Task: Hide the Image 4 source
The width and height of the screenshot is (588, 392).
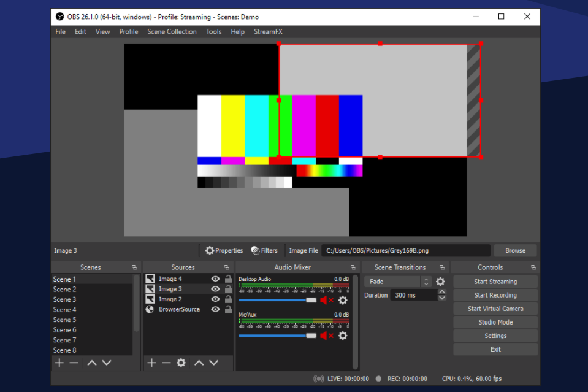Action: tap(215, 279)
